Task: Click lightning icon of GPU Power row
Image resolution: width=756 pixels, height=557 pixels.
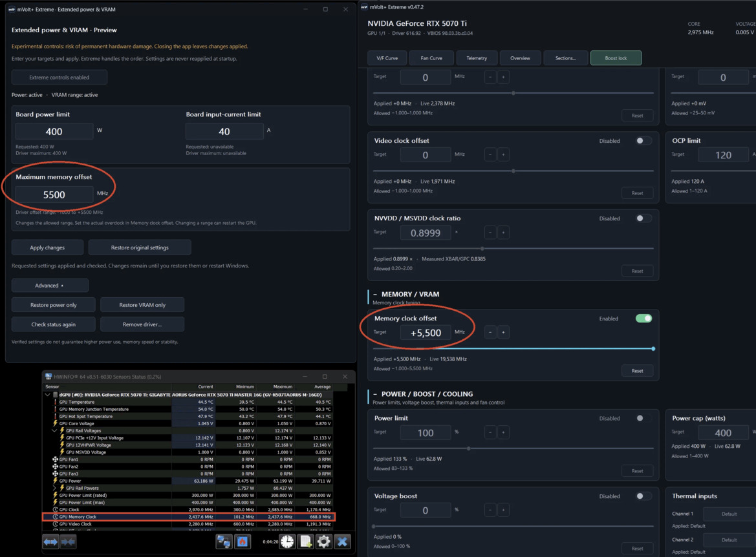Action: click(x=55, y=481)
